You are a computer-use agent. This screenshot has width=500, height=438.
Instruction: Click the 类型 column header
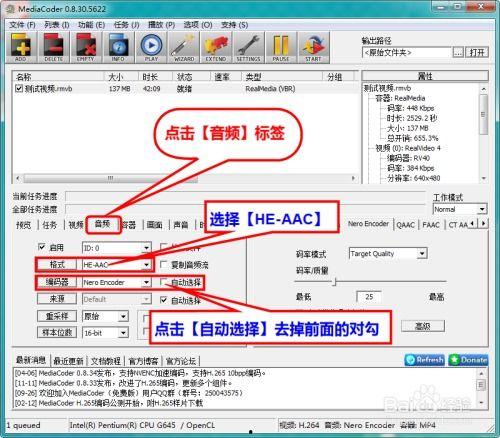coord(282,77)
